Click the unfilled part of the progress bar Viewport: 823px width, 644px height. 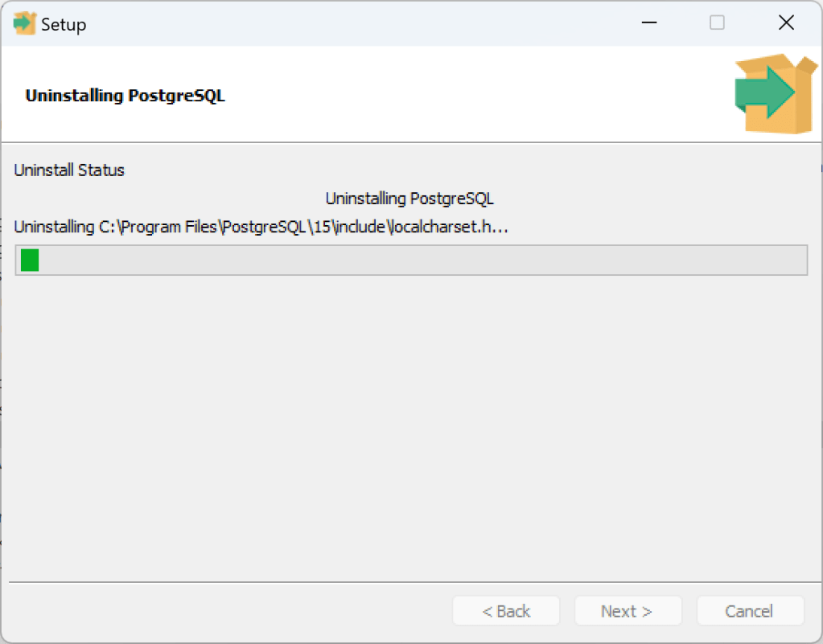(418, 260)
